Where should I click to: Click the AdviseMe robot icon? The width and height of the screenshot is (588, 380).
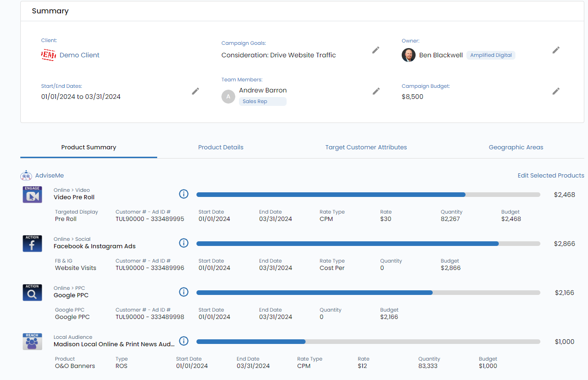26,176
